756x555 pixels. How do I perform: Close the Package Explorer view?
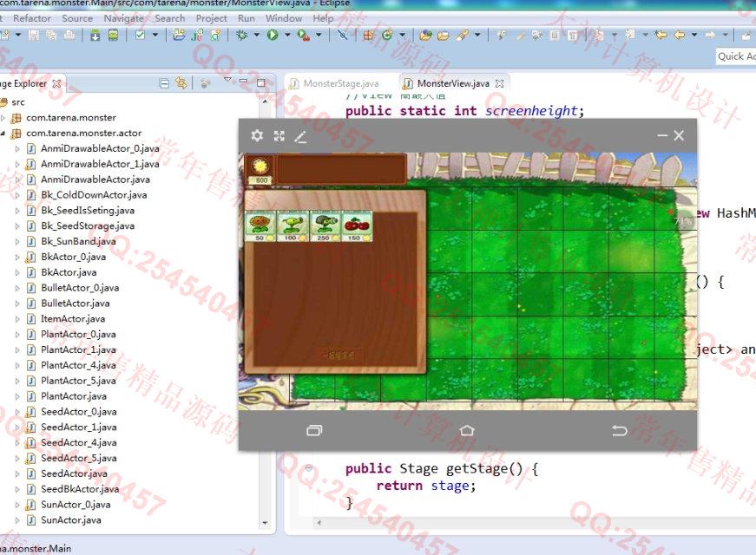click(56, 83)
